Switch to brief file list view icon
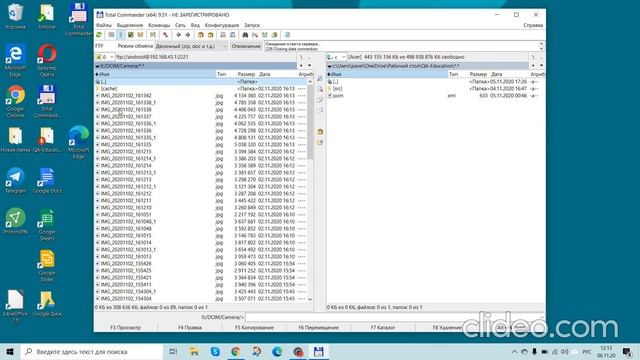 tap(111, 35)
